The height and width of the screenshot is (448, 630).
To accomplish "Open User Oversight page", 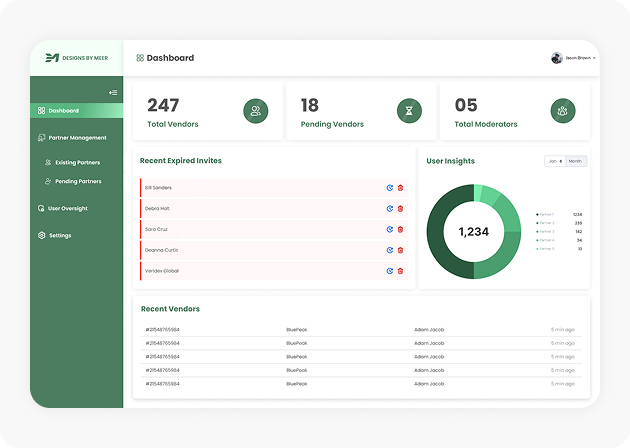I will (63, 208).
